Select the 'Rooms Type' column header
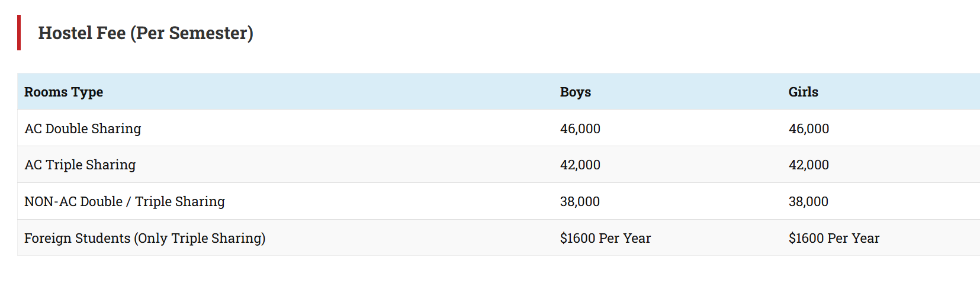The width and height of the screenshot is (980, 286). [x=63, y=92]
